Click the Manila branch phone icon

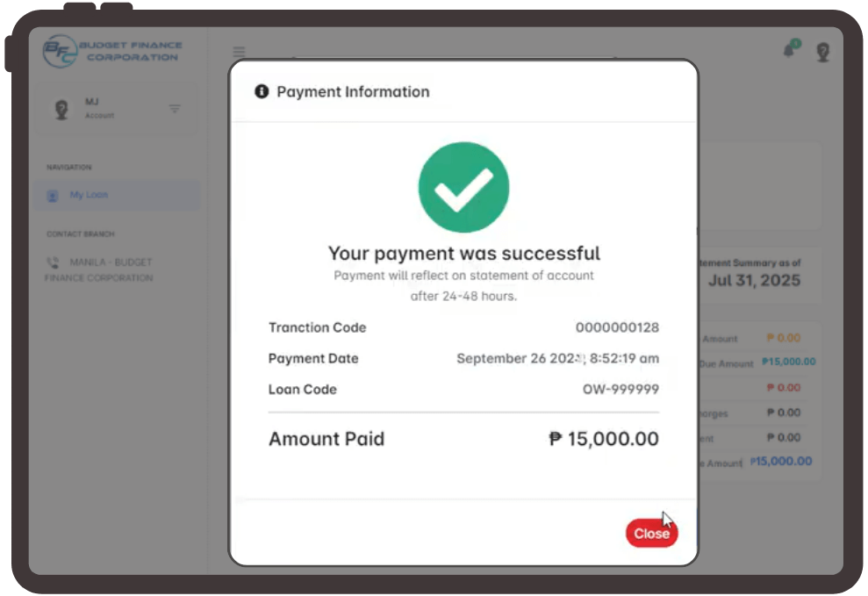53,262
